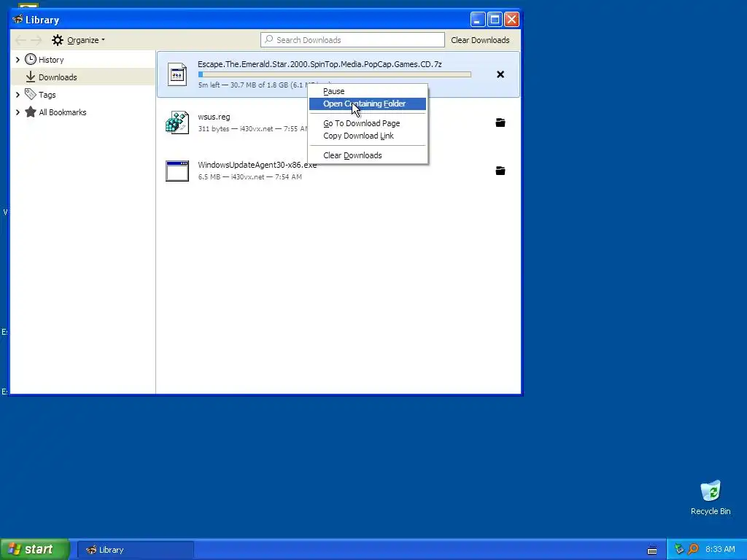Click the Library taskbar button
This screenshot has height=560, width=747.
tap(135, 550)
